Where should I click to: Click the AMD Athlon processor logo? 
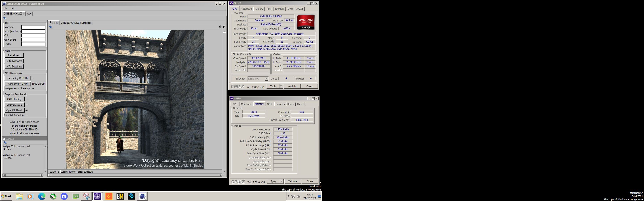coord(306,23)
